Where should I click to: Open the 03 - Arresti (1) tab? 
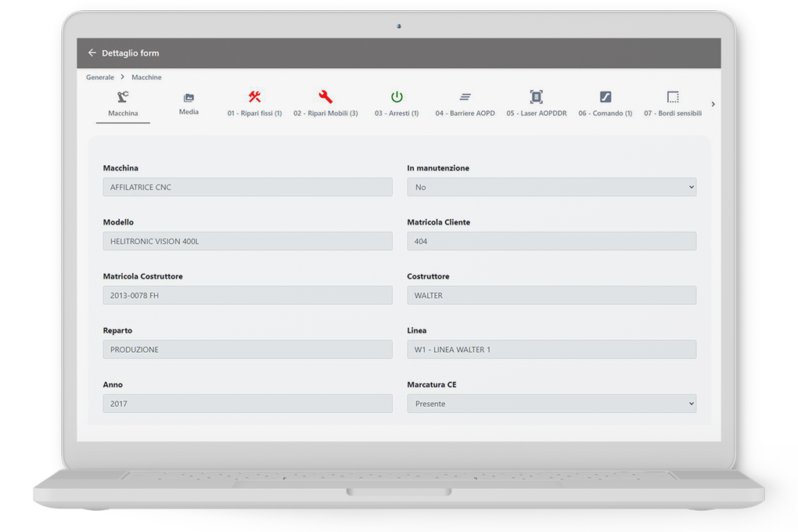[397, 113]
